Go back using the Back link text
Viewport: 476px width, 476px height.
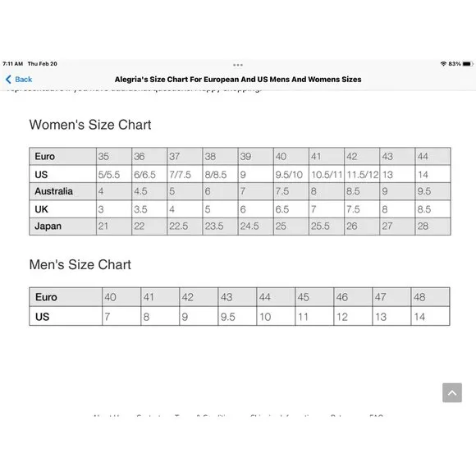tap(23, 80)
